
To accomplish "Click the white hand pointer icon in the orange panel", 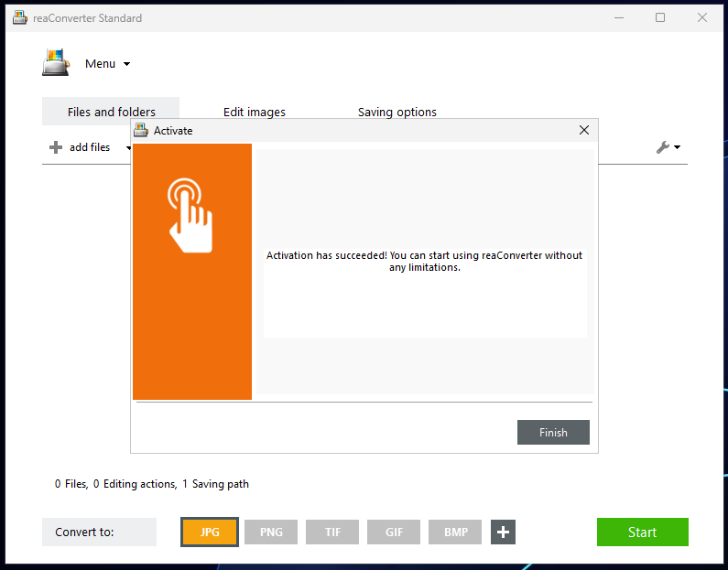I will pyautogui.click(x=190, y=216).
